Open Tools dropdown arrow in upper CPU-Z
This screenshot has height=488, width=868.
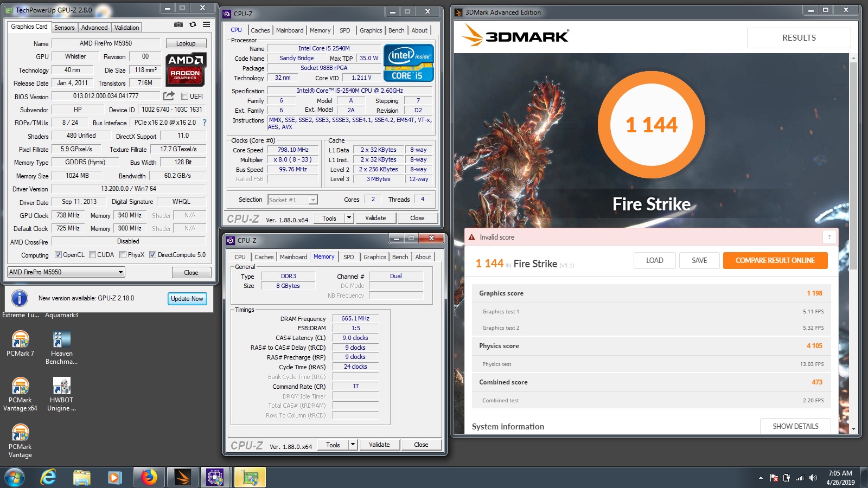(349, 218)
